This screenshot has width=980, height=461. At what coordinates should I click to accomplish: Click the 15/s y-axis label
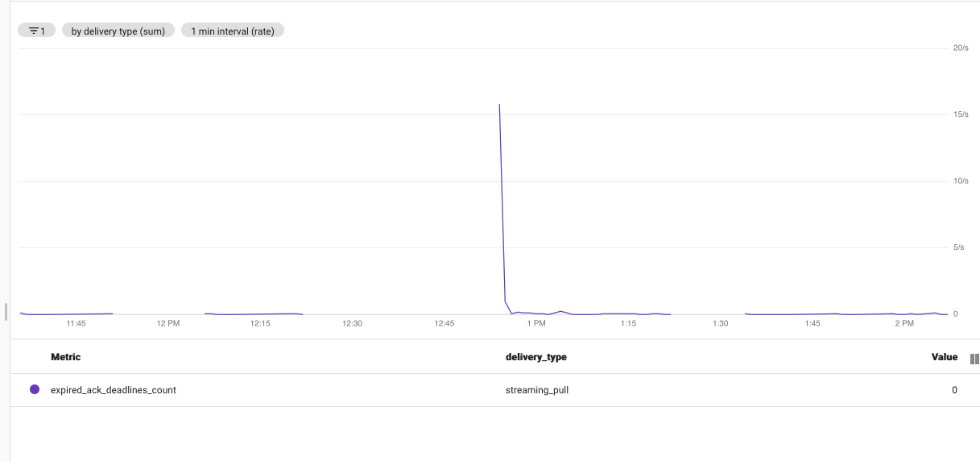pos(960,114)
